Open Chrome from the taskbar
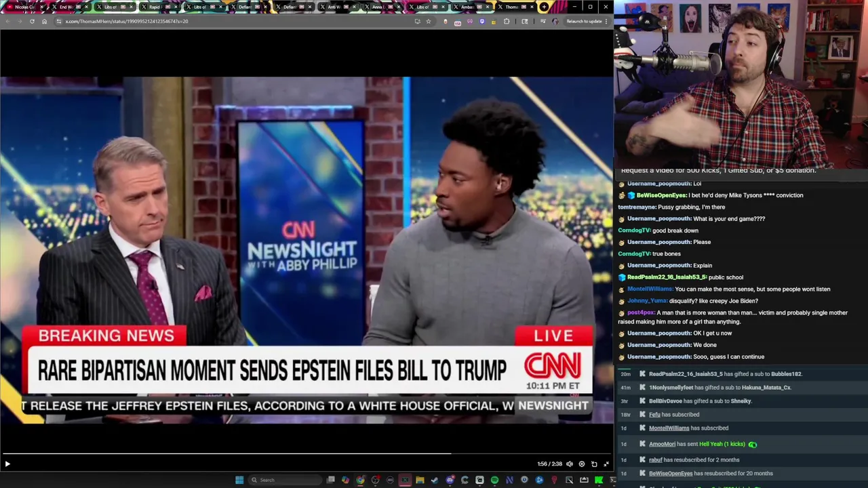868x488 pixels. (360, 480)
